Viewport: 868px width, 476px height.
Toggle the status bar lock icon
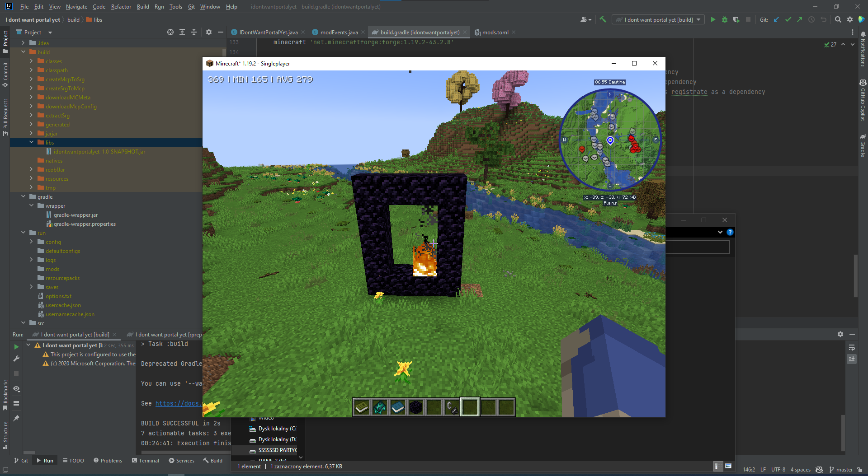(859, 470)
